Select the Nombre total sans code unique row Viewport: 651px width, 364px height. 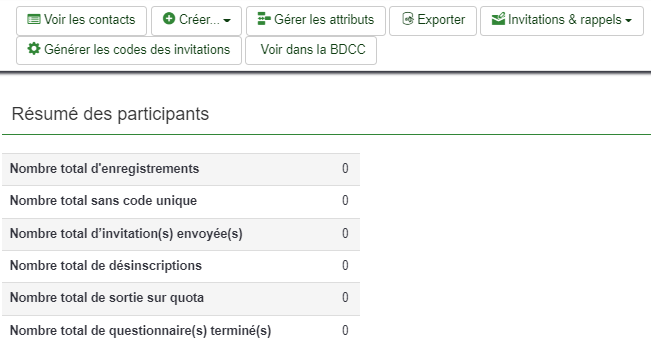pos(181,201)
